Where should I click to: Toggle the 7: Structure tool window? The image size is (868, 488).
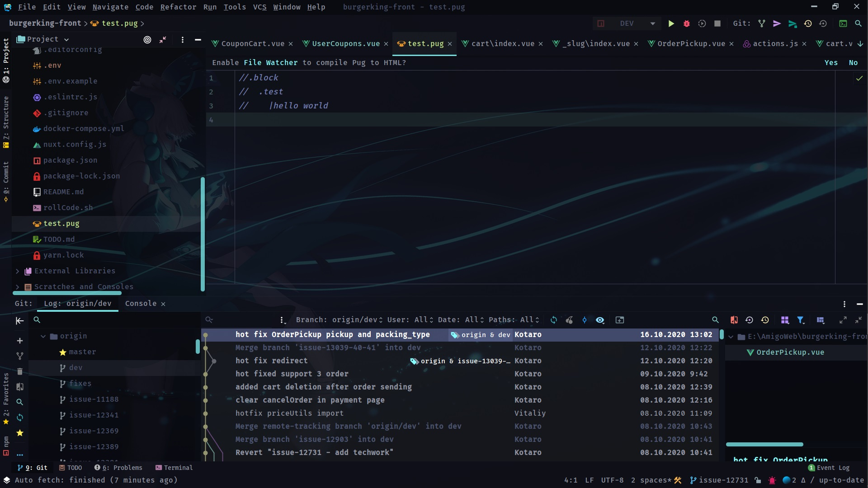click(6, 122)
